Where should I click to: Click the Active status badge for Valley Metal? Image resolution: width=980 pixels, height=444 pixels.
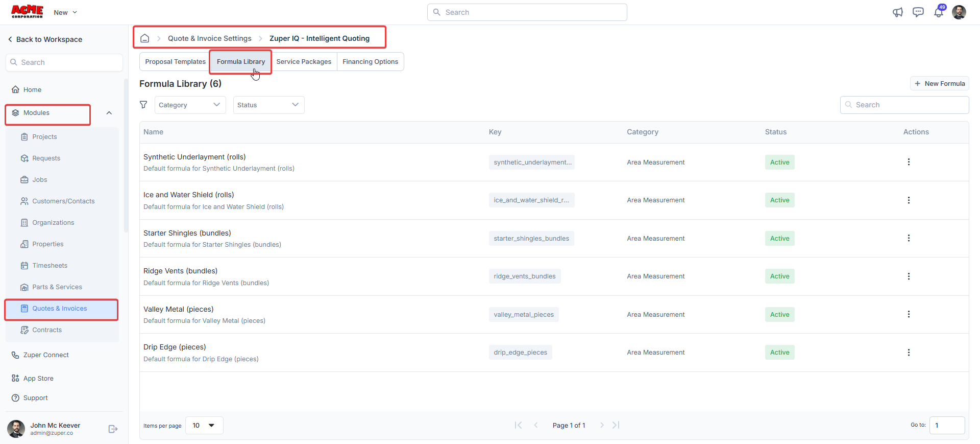click(x=779, y=314)
